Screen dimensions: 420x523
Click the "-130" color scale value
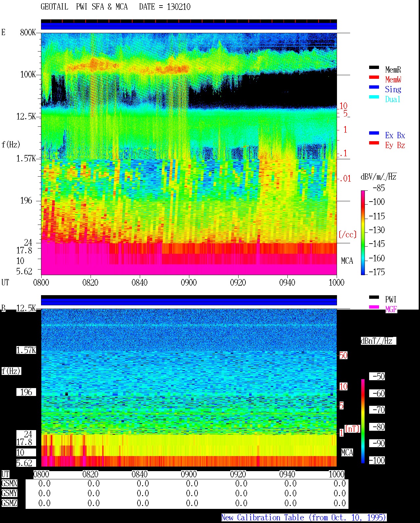pyautogui.click(x=377, y=230)
